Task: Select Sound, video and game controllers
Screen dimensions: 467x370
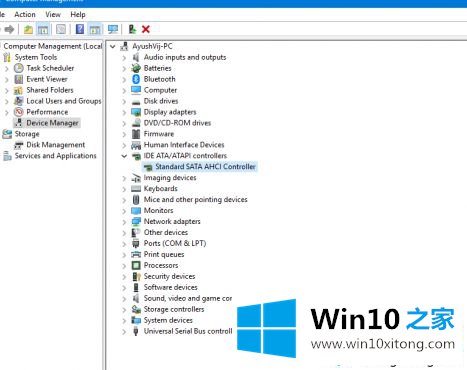Action: pyautogui.click(x=188, y=298)
